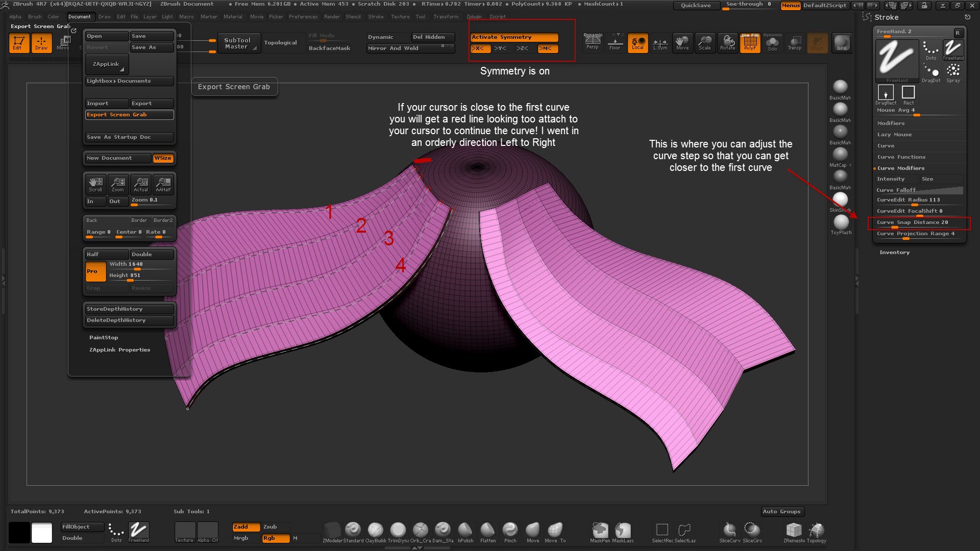Toggle Persp perspective view icon
This screenshot has height=551, width=980.
[593, 43]
